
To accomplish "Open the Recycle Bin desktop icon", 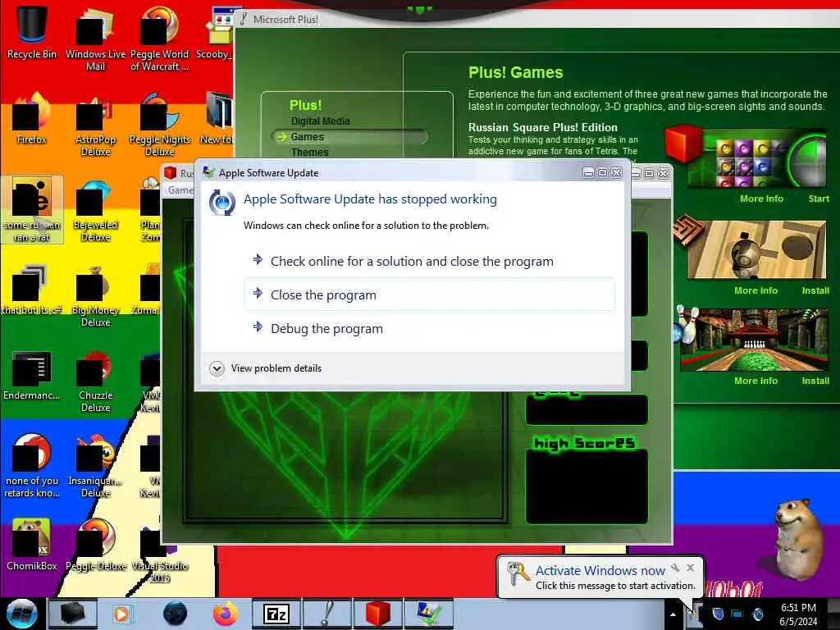I will tap(32, 32).
